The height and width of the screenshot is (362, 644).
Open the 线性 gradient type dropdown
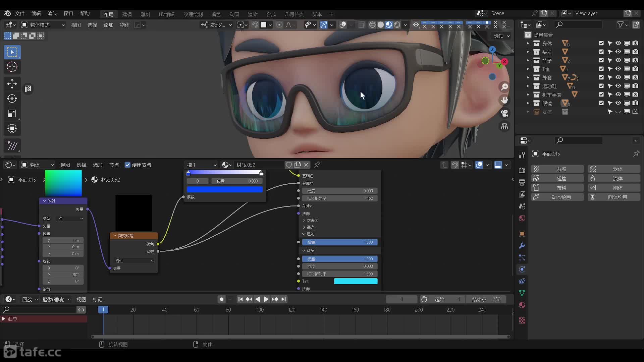[134, 261]
